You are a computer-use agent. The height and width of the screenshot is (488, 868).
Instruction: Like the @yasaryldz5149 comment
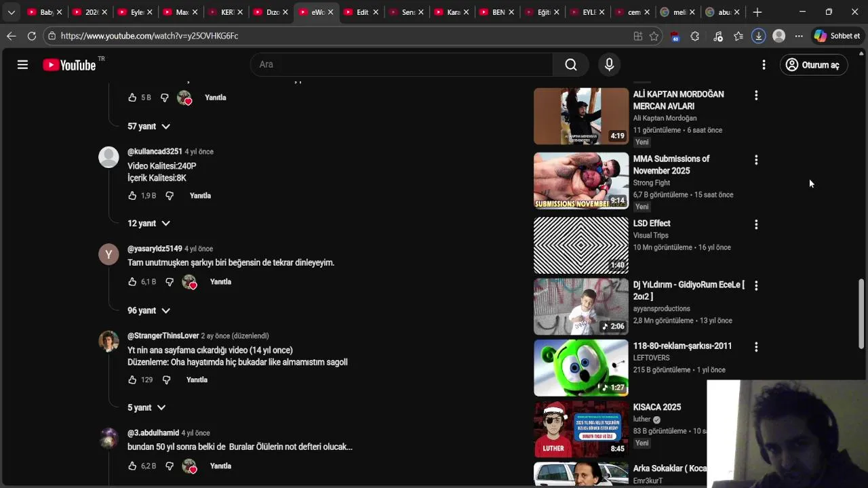[x=132, y=282]
